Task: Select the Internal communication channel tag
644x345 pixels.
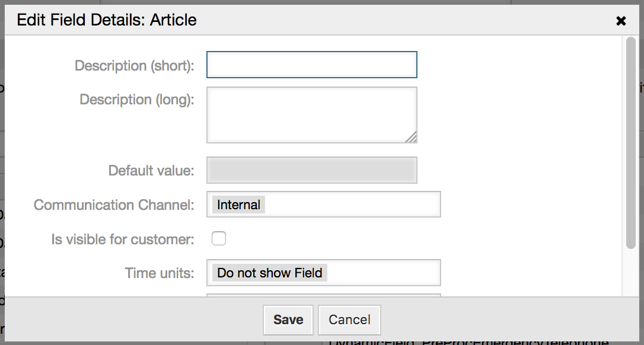Action: pyautogui.click(x=238, y=204)
